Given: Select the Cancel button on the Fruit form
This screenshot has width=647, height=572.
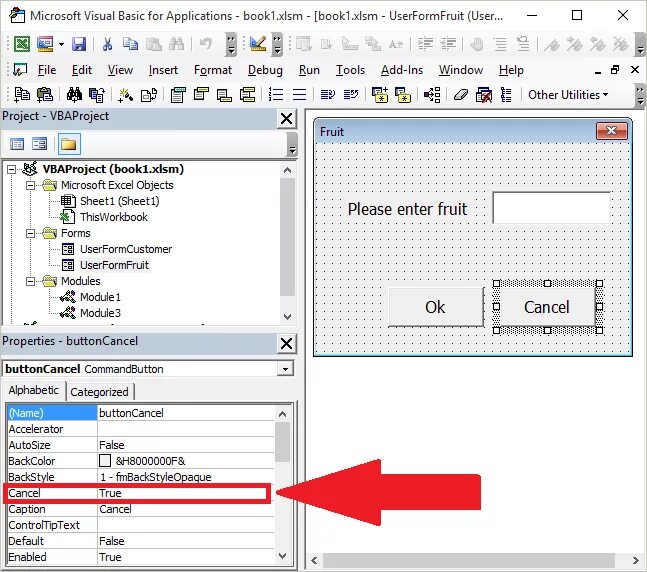Looking at the screenshot, I should pyautogui.click(x=547, y=307).
